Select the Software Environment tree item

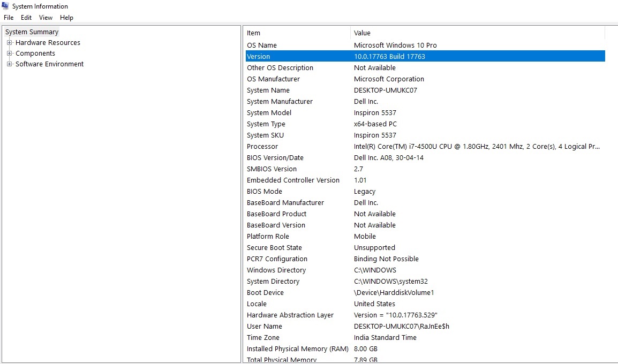click(49, 64)
